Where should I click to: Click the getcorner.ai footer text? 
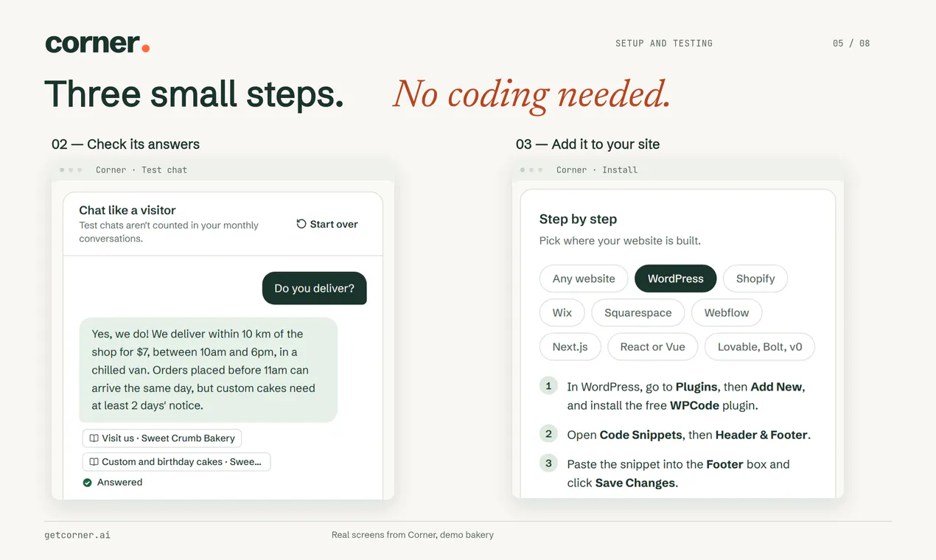tap(77, 535)
